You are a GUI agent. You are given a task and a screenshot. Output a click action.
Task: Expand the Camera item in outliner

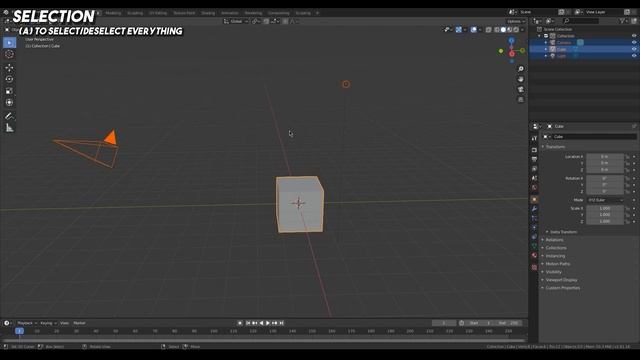546,42
